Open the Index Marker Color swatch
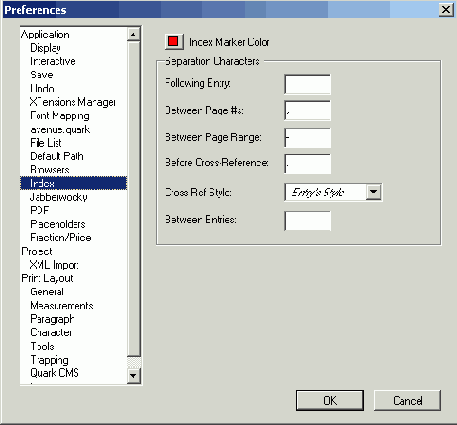 (174, 42)
